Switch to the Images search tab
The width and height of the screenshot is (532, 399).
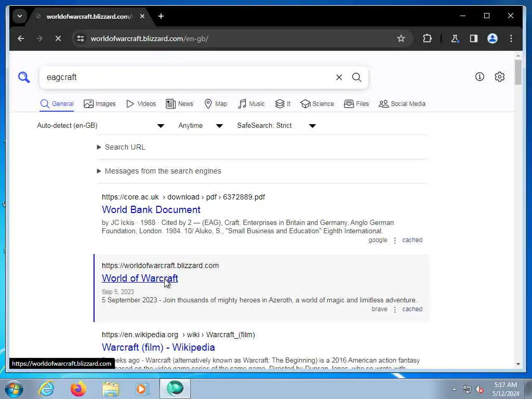click(x=100, y=104)
